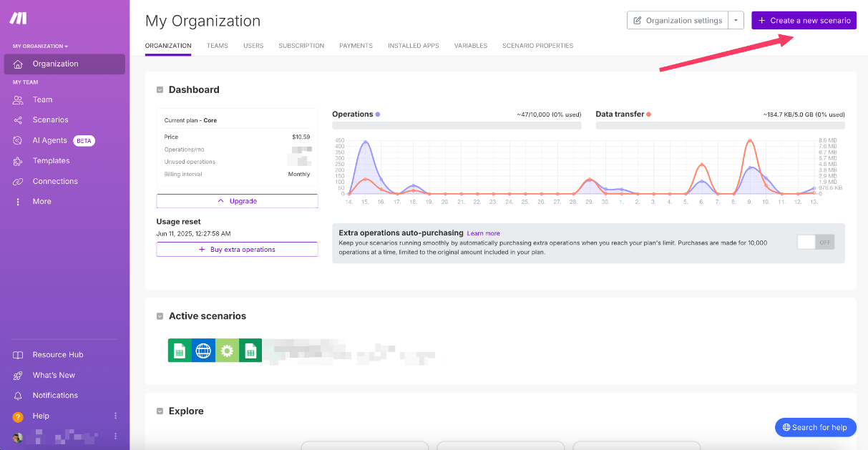Open the My Organization sidebar dropdown
868x450 pixels.
tap(41, 47)
